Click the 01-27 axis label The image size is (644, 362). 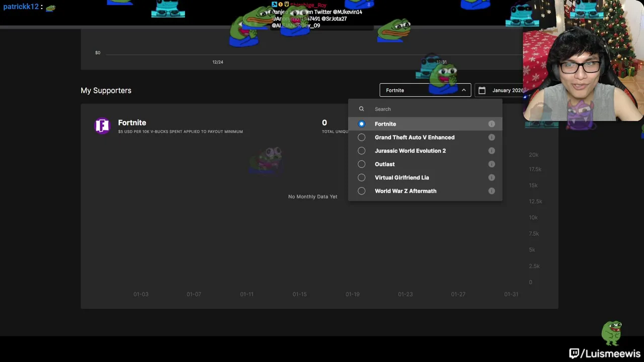tap(458, 294)
